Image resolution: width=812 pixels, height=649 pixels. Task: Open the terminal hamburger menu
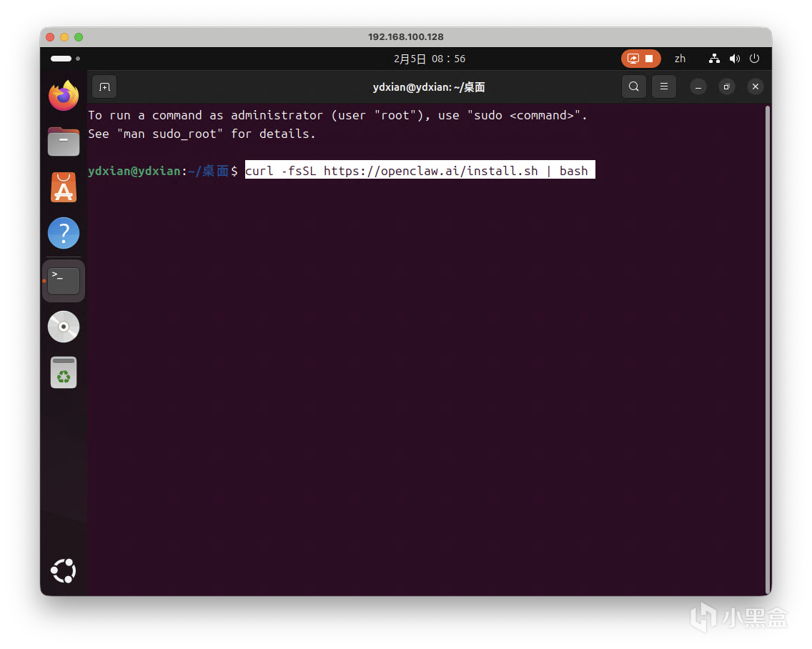click(x=664, y=86)
